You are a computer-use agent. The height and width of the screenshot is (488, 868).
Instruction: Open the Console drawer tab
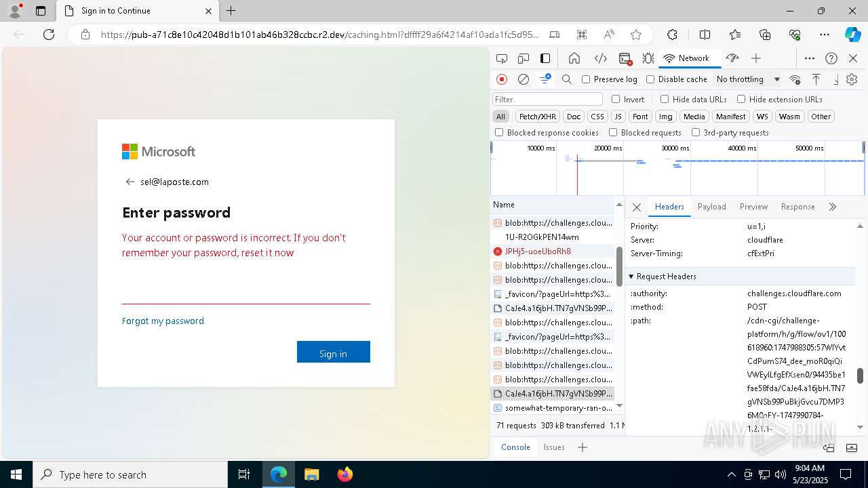point(515,447)
